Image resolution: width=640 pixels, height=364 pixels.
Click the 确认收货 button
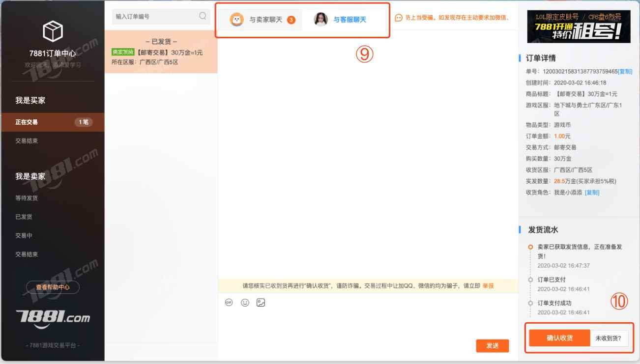pyautogui.click(x=559, y=338)
